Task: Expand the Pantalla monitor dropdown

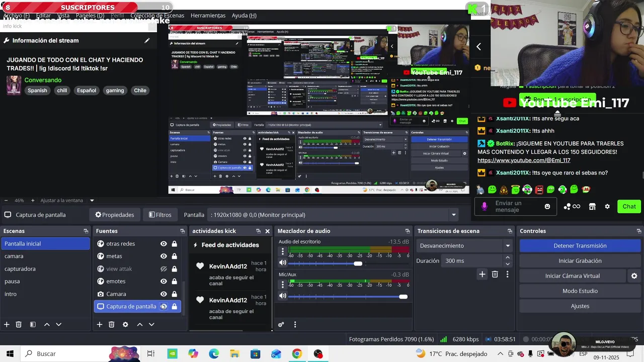Action: pos(454,215)
